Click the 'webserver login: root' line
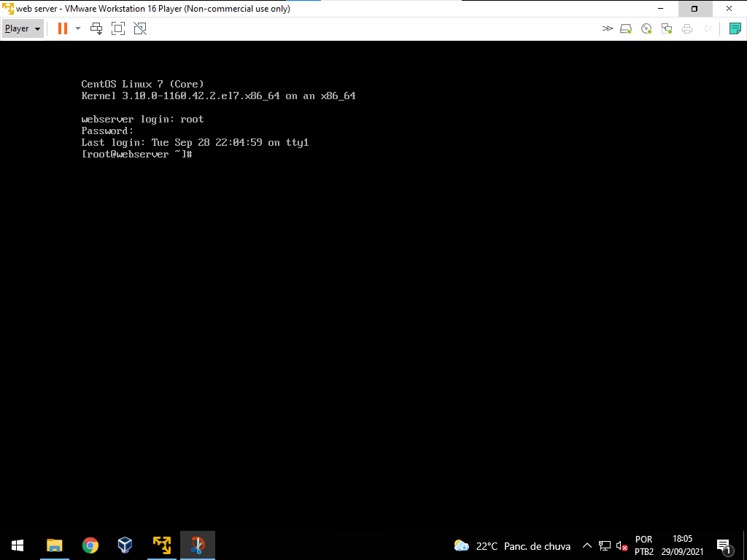This screenshot has width=747, height=560. pos(142,119)
